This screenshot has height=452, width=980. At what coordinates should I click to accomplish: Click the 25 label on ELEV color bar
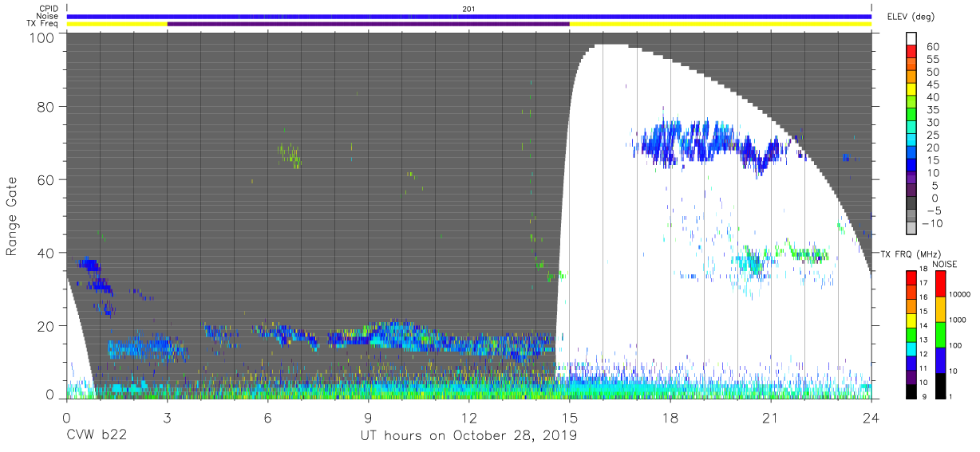(x=932, y=136)
